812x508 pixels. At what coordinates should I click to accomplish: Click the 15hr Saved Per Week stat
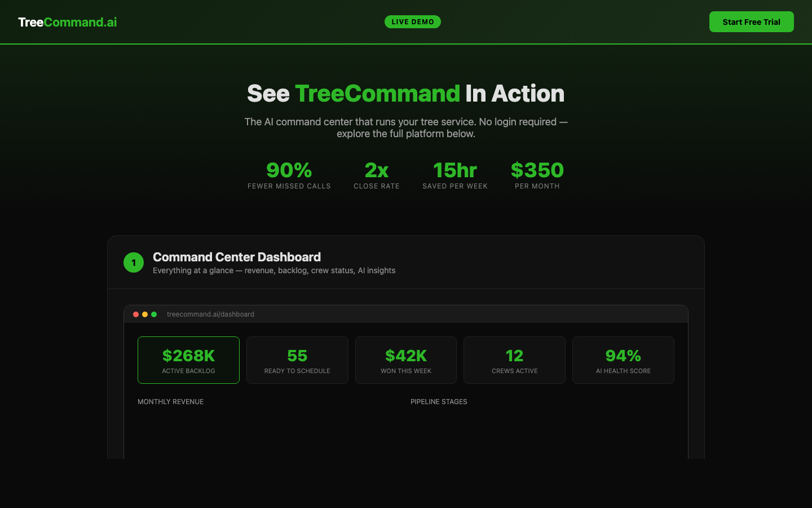coord(455,175)
